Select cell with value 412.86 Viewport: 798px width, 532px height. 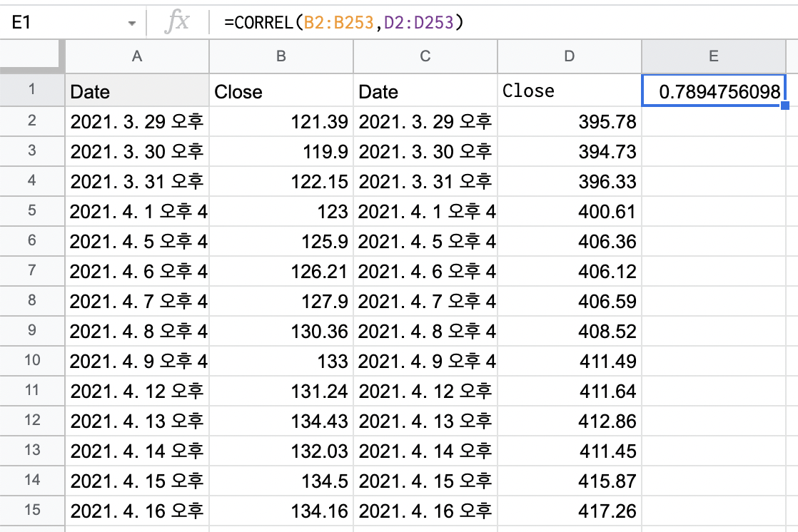coord(569,421)
